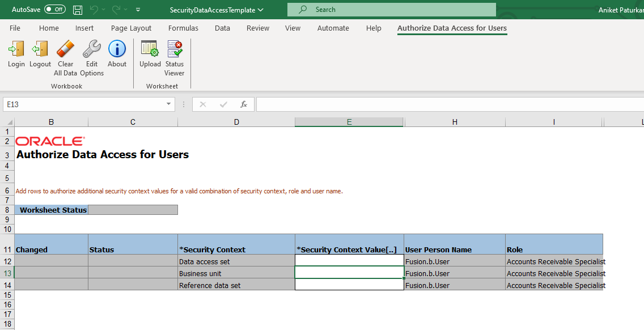Image resolution: width=644 pixels, height=330 pixels.
Task: Select column H header
Action: coord(455,122)
